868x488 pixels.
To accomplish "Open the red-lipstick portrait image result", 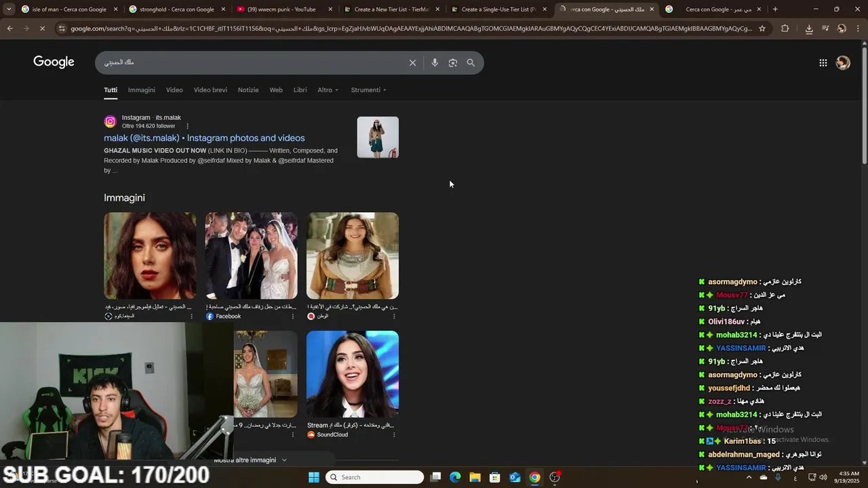I will [x=150, y=256].
